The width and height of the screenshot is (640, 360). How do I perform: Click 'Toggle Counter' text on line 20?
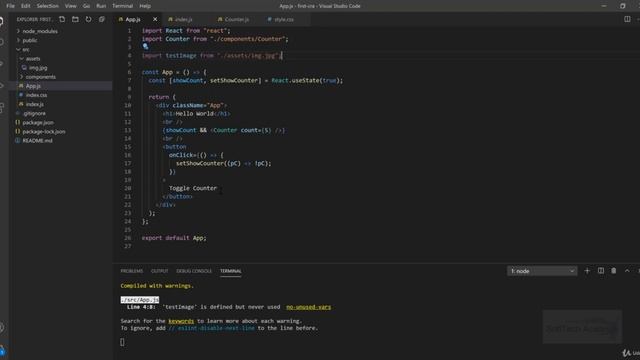pyautogui.click(x=193, y=188)
